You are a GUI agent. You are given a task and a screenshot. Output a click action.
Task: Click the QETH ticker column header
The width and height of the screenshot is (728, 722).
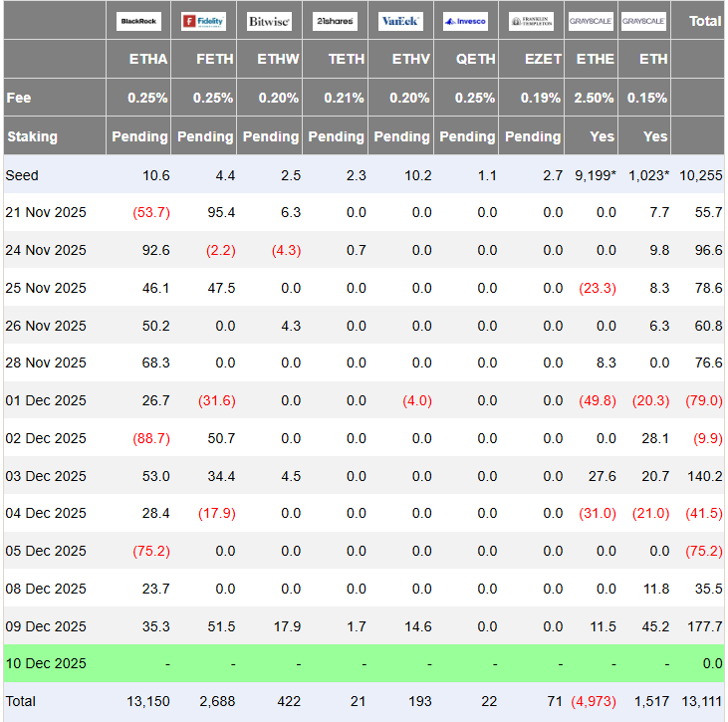(x=475, y=60)
